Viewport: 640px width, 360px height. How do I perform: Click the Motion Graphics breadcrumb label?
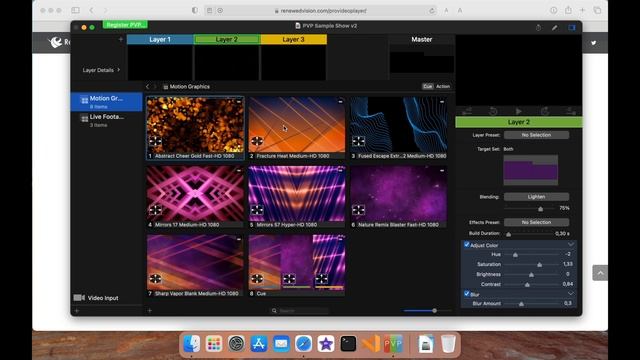click(x=190, y=87)
